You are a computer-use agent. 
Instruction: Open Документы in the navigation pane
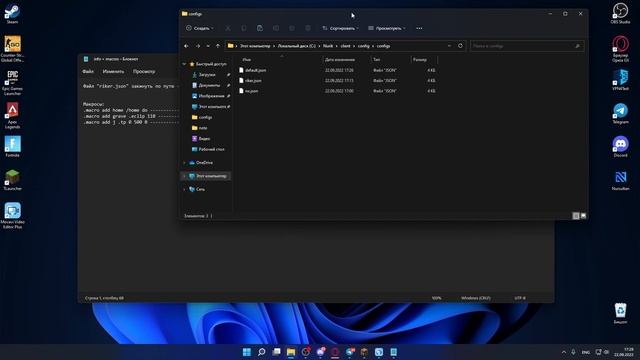[209, 85]
